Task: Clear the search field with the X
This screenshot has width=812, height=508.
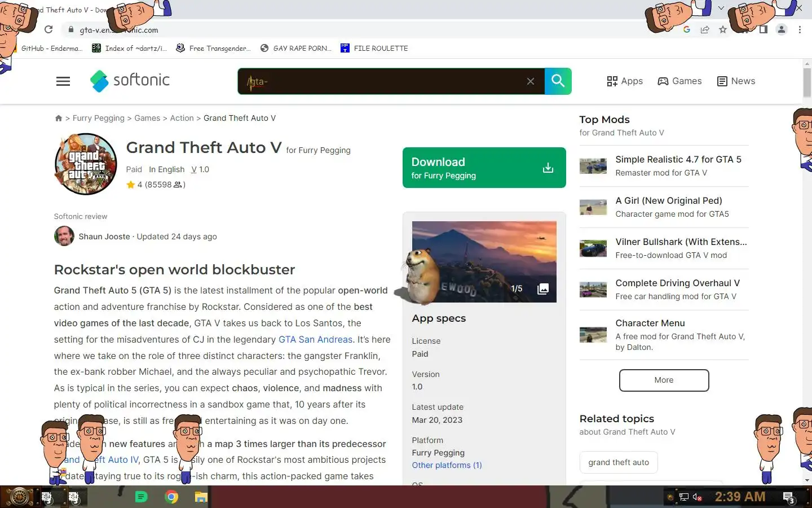Action: 531,81
